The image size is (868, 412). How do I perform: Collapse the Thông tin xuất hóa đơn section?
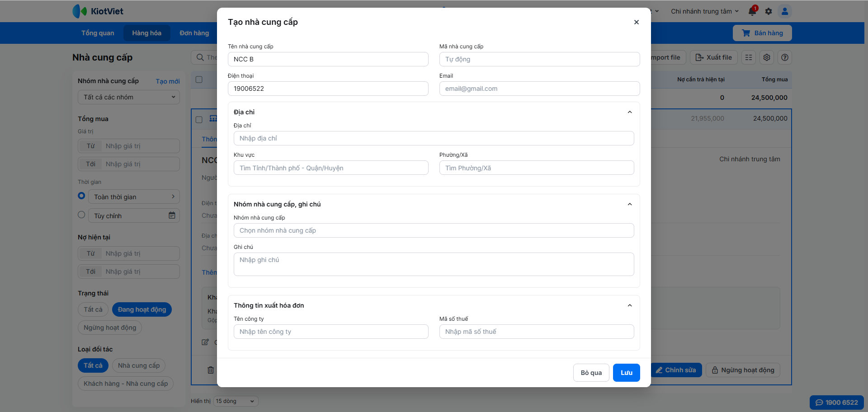pyautogui.click(x=630, y=305)
